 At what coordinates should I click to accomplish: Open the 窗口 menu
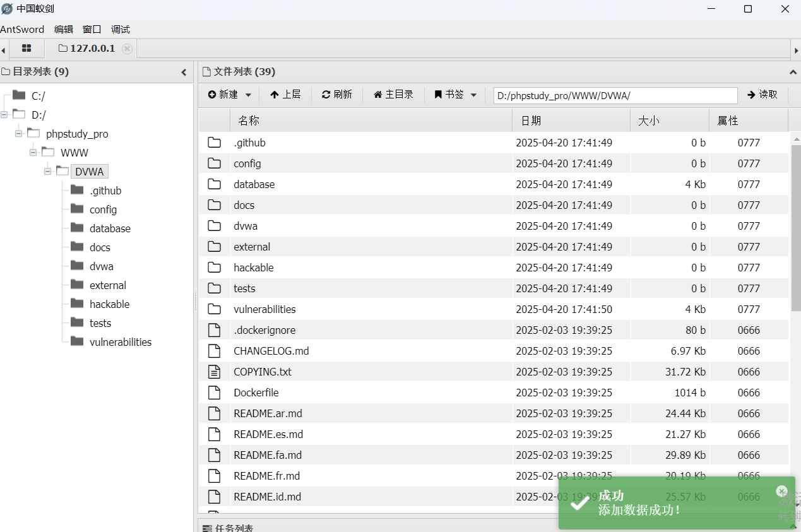(92, 30)
